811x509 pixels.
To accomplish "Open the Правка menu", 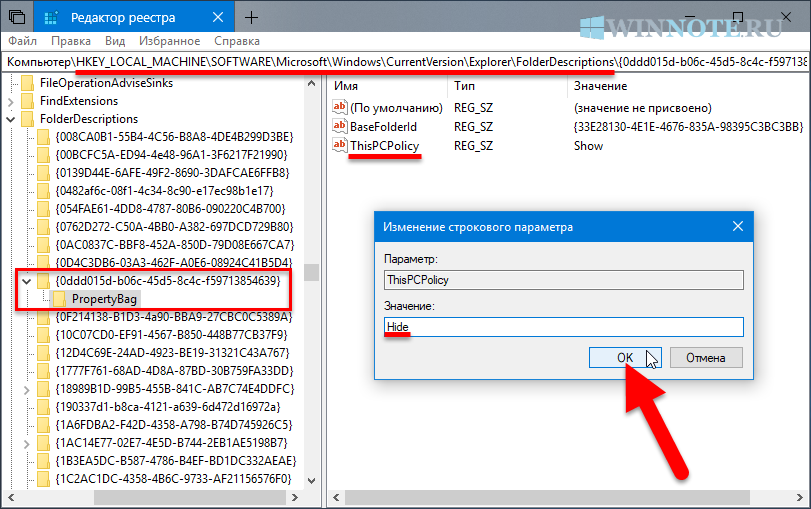I will click(x=70, y=42).
